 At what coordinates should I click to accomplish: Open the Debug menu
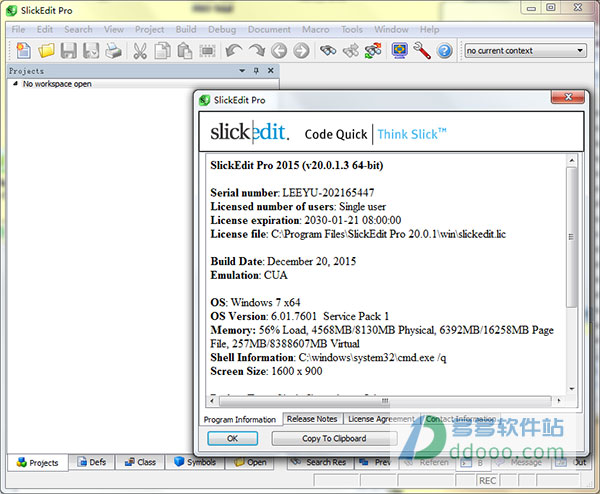click(x=222, y=29)
